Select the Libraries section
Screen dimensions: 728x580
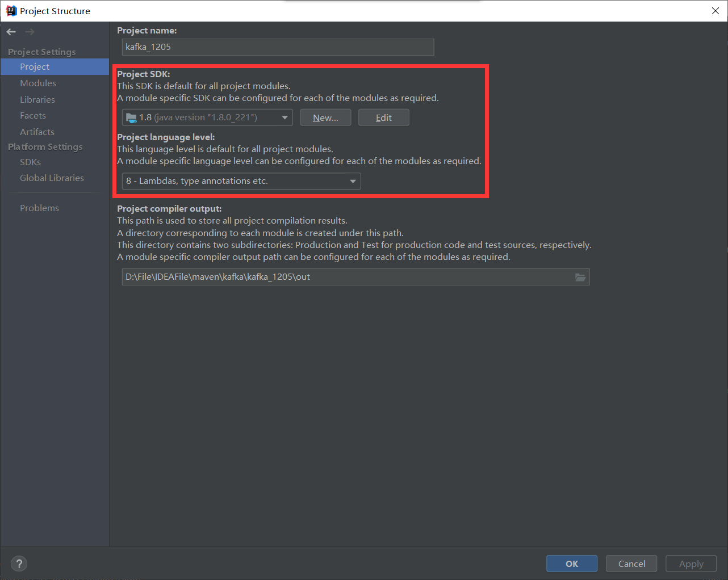37,99
